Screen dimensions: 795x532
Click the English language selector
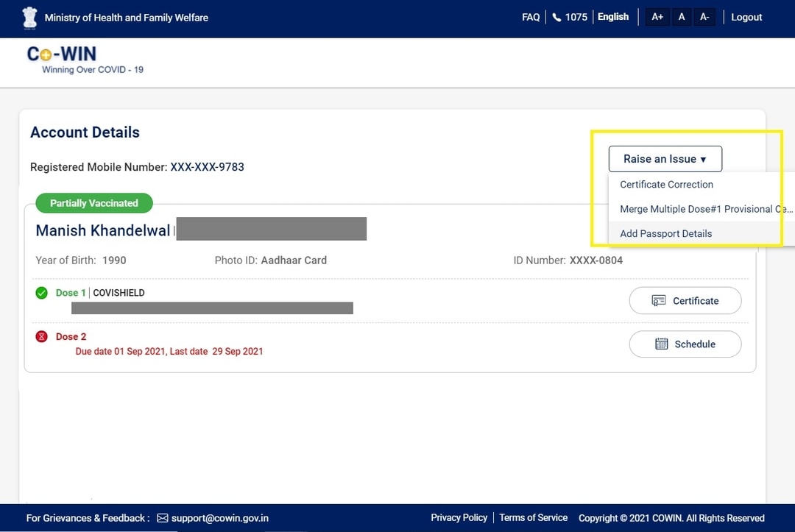coord(613,17)
